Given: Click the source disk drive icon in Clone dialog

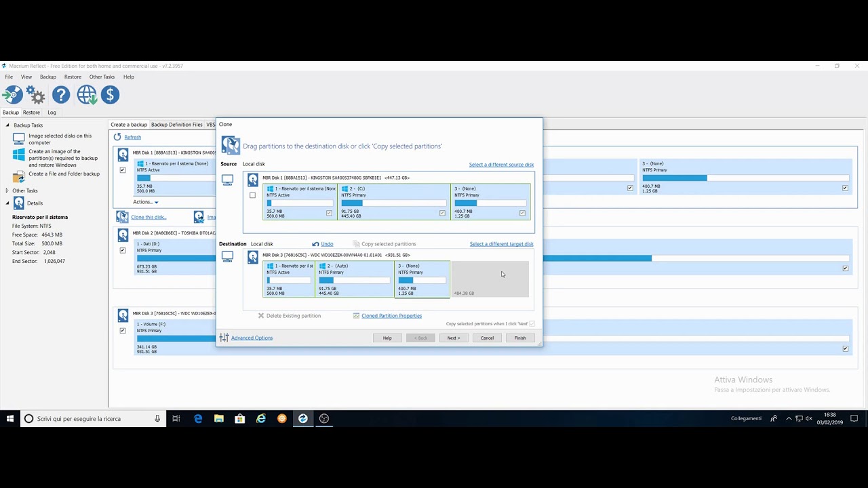Looking at the screenshot, I should click(253, 180).
